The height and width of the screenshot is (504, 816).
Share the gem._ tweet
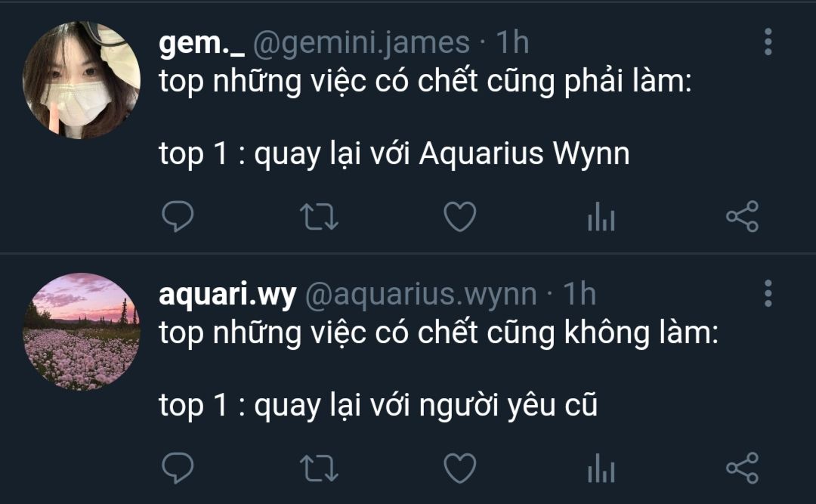point(743,216)
